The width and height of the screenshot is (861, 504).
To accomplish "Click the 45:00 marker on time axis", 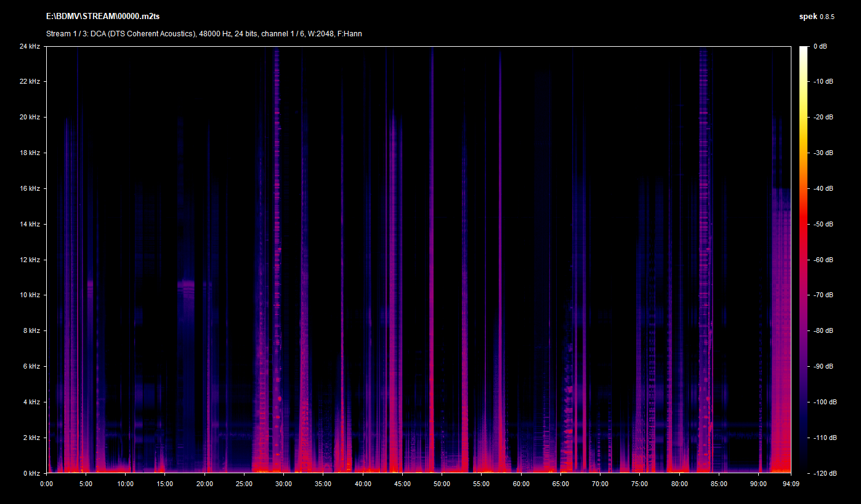I will pyautogui.click(x=402, y=484).
